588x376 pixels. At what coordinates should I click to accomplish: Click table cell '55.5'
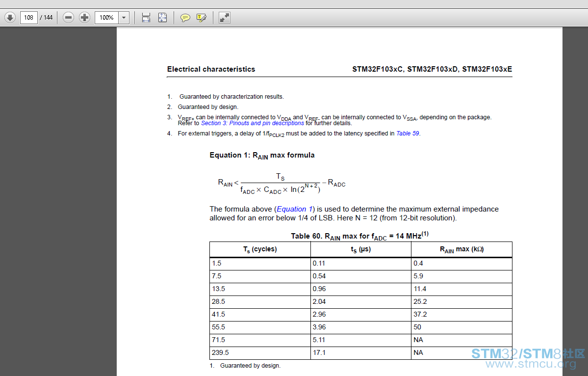point(260,327)
